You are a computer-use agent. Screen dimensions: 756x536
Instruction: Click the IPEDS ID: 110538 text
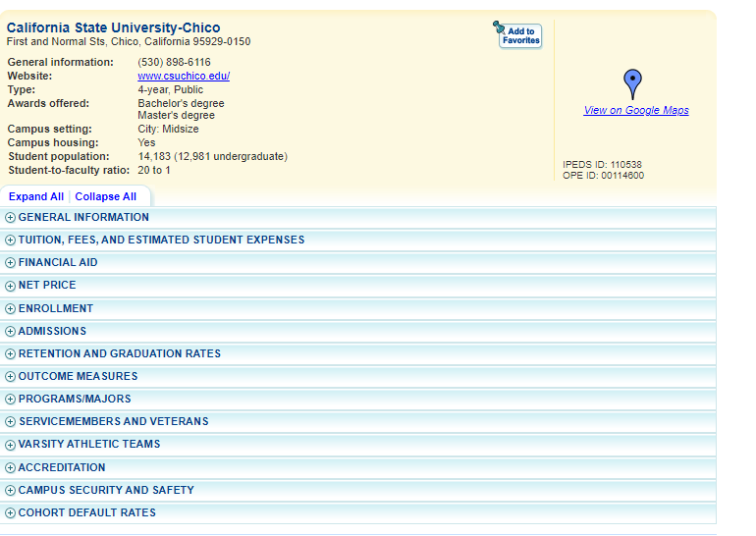click(602, 164)
